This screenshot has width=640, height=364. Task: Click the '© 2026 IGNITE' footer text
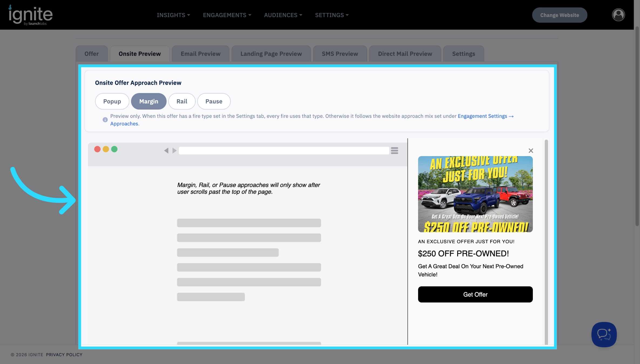point(27,355)
